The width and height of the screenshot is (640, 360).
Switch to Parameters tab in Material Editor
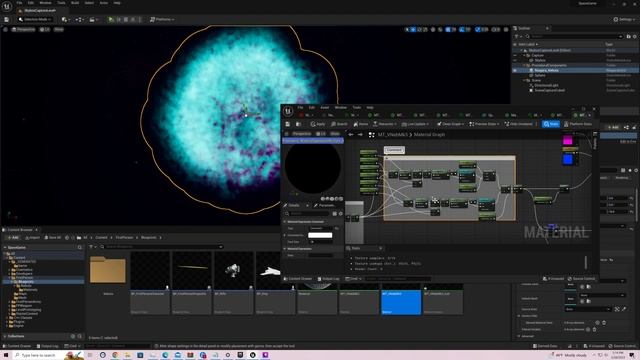(x=325, y=205)
